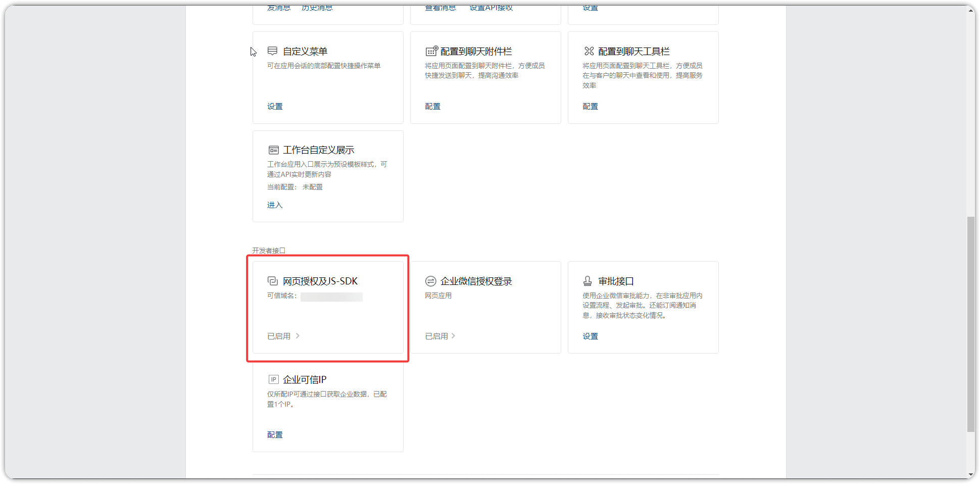
Task: Click the 企业可信IP title
Action: [x=305, y=379]
